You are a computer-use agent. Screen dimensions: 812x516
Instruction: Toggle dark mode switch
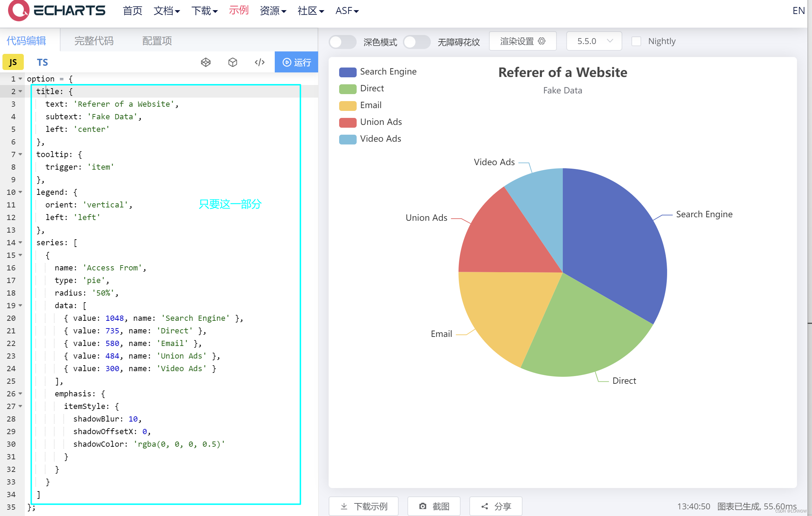[x=342, y=42]
